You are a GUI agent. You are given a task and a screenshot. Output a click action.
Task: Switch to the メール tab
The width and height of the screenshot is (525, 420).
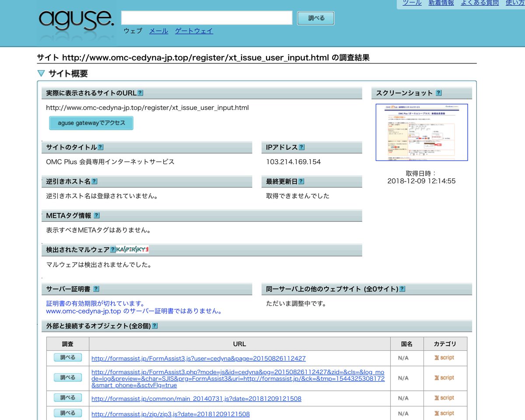158,31
